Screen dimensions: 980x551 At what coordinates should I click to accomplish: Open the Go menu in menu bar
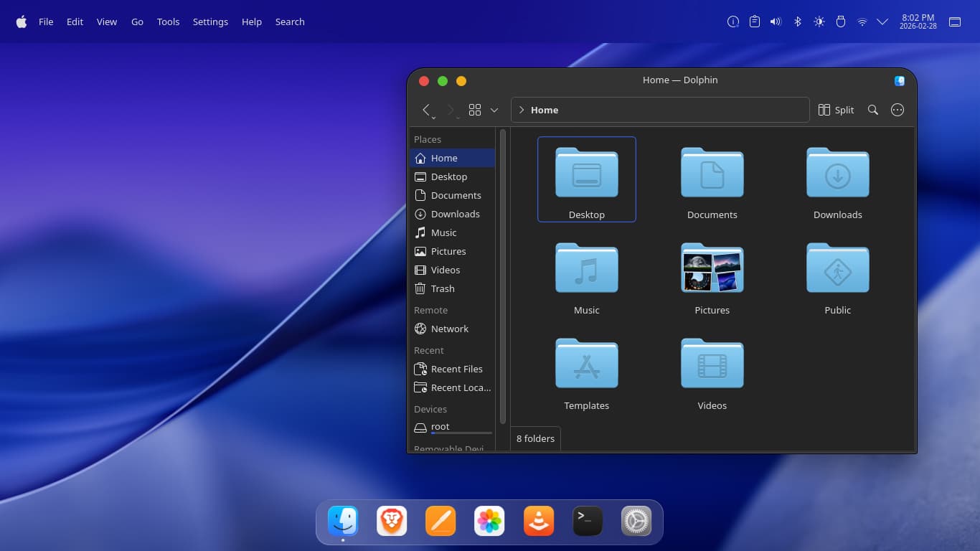[x=137, y=22]
